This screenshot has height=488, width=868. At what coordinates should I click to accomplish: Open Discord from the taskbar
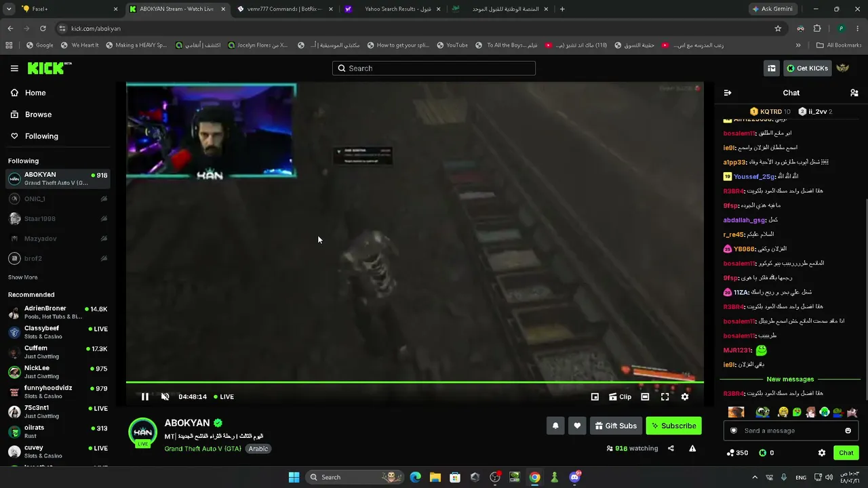click(x=575, y=477)
